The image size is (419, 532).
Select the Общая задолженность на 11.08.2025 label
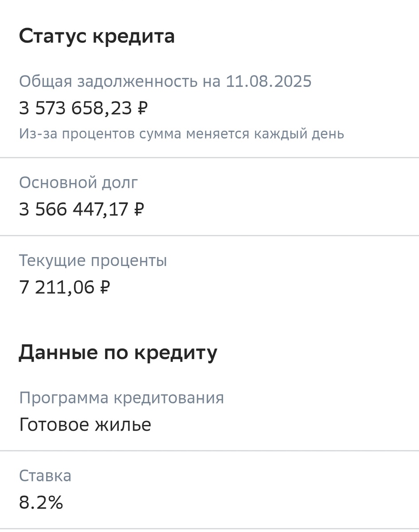click(165, 82)
